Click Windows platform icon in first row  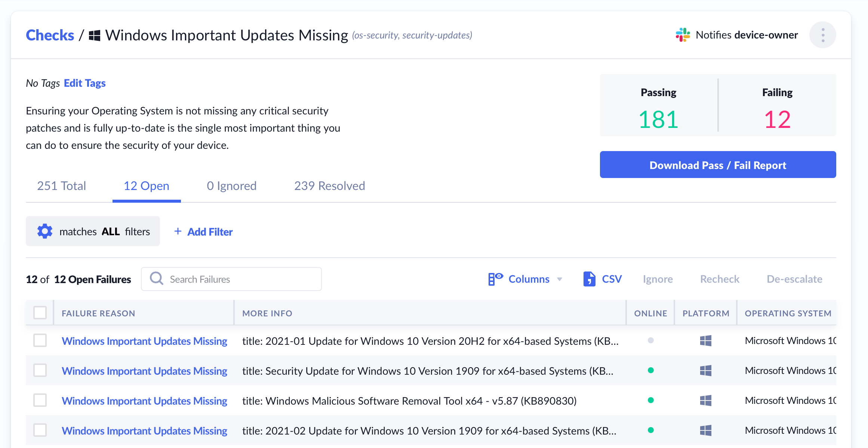pos(705,341)
